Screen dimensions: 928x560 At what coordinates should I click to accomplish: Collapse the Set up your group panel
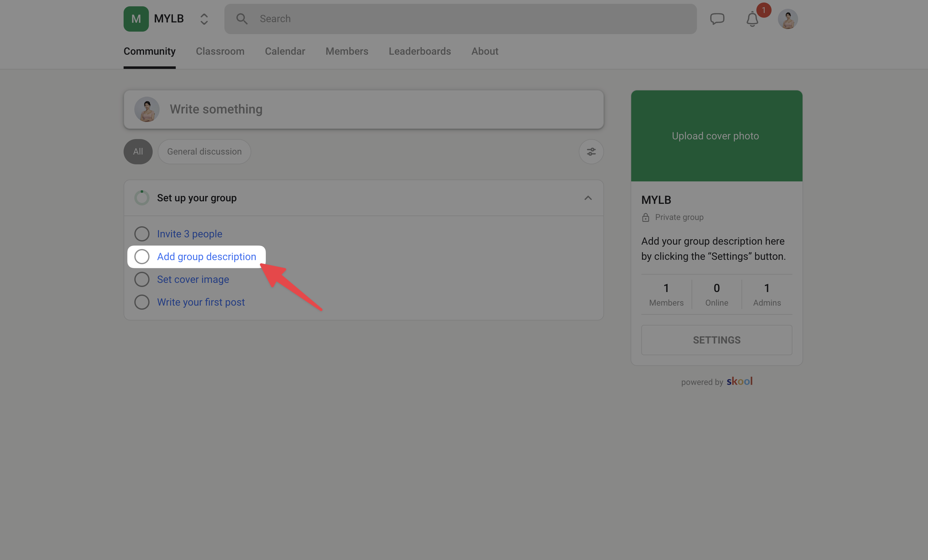tap(588, 198)
